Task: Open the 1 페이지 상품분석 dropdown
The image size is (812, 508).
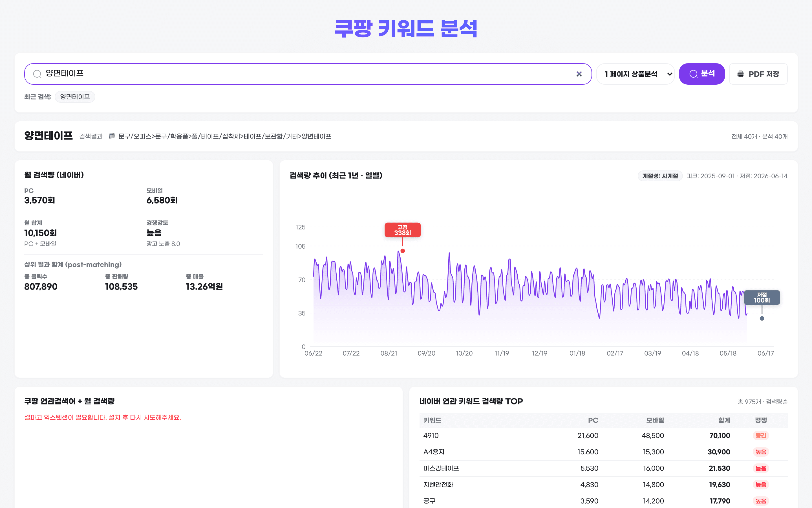Action: 635,74
